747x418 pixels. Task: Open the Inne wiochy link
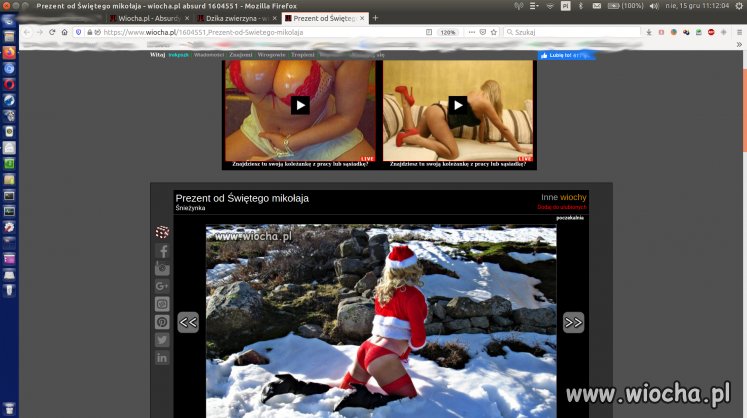[564, 197]
